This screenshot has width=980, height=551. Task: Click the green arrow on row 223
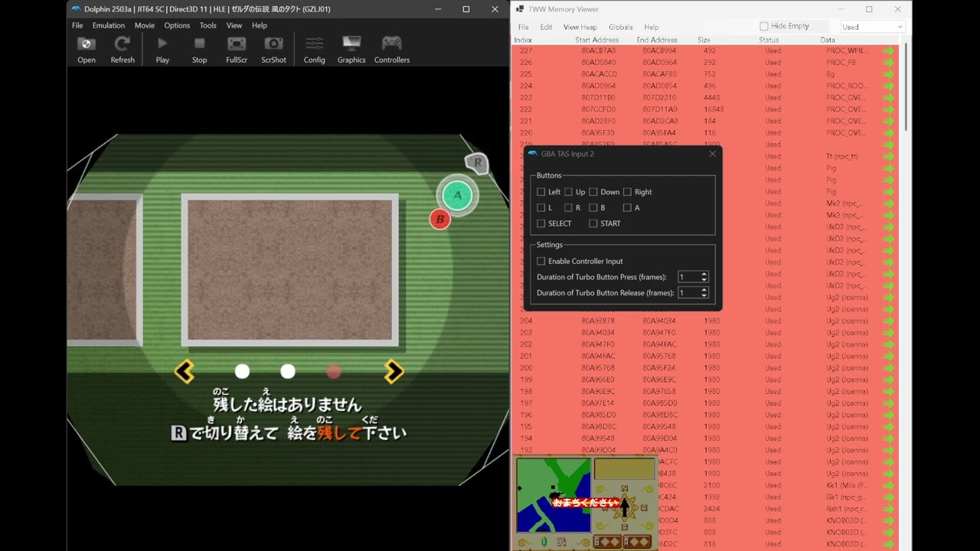click(888, 97)
